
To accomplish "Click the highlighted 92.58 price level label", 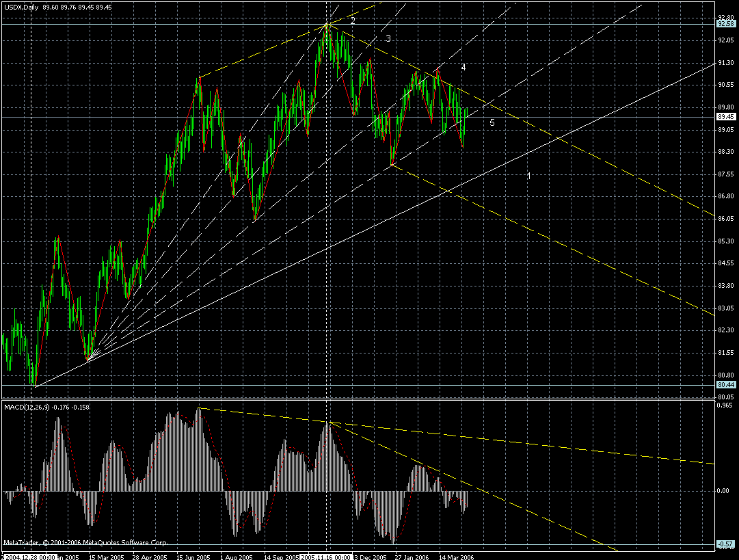I will coord(726,24).
